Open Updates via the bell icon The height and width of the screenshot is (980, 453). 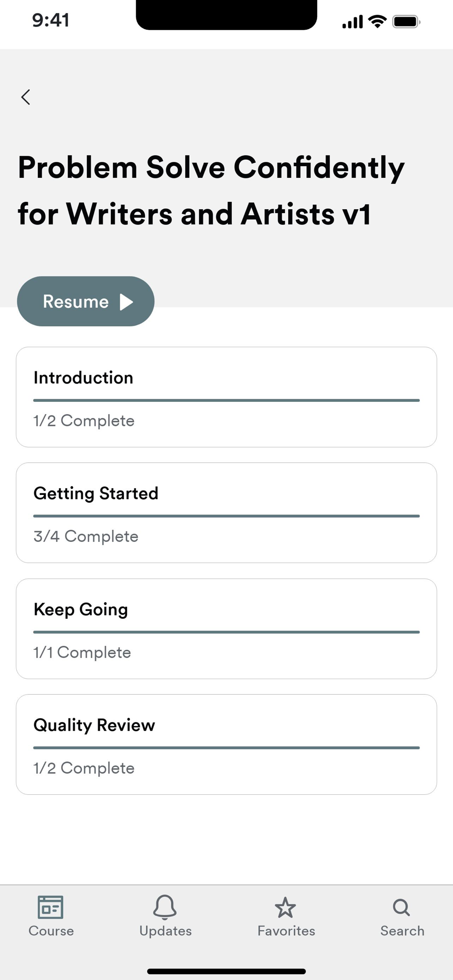(165, 907)
